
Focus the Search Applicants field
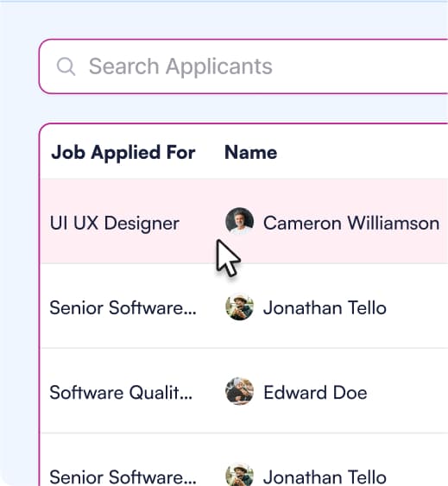[x=243, y=66]
